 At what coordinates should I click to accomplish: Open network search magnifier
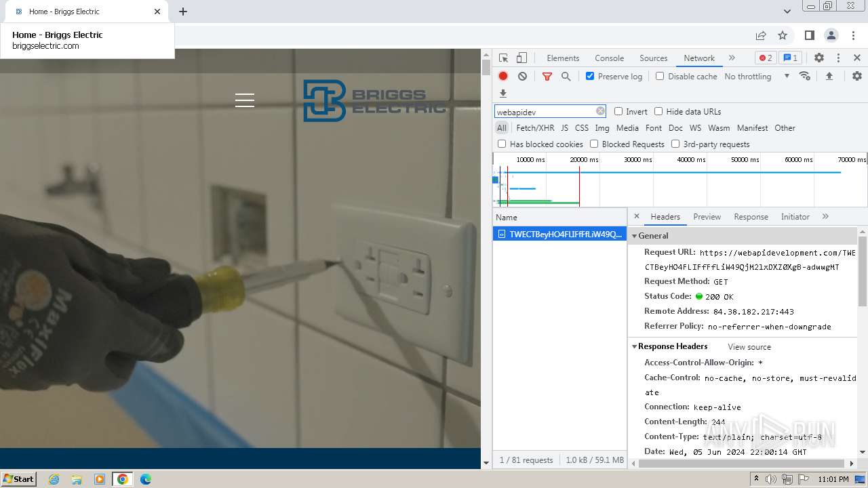[x=566, y=77]
